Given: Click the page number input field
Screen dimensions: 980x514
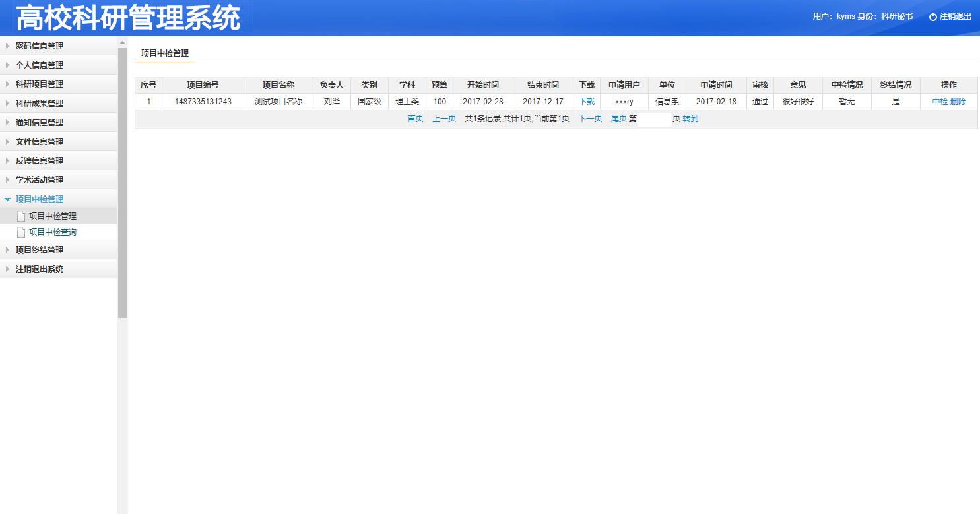Looking at the screenshot, I should pyautogui.click(x=655, y=119).
